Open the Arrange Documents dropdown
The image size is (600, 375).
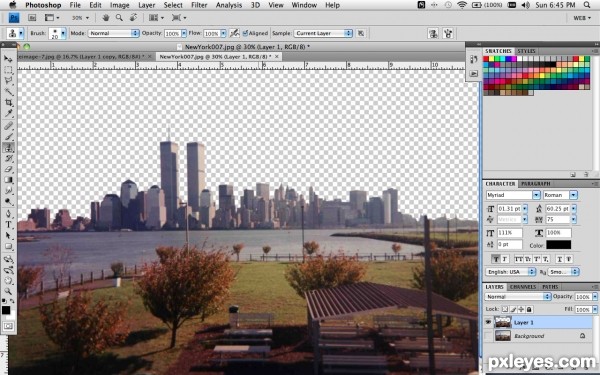click(x=156, y=18)
